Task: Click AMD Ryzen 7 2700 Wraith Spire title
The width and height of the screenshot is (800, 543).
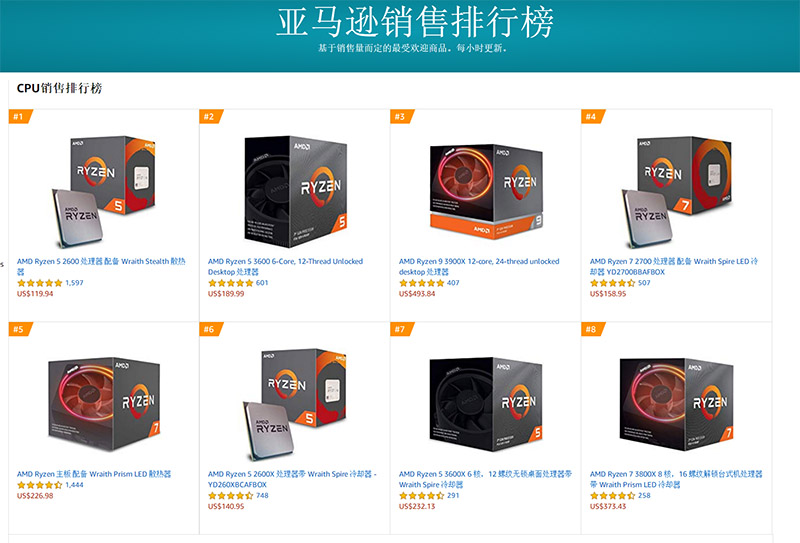Action: pyautogui.click(x=673, y=266)
